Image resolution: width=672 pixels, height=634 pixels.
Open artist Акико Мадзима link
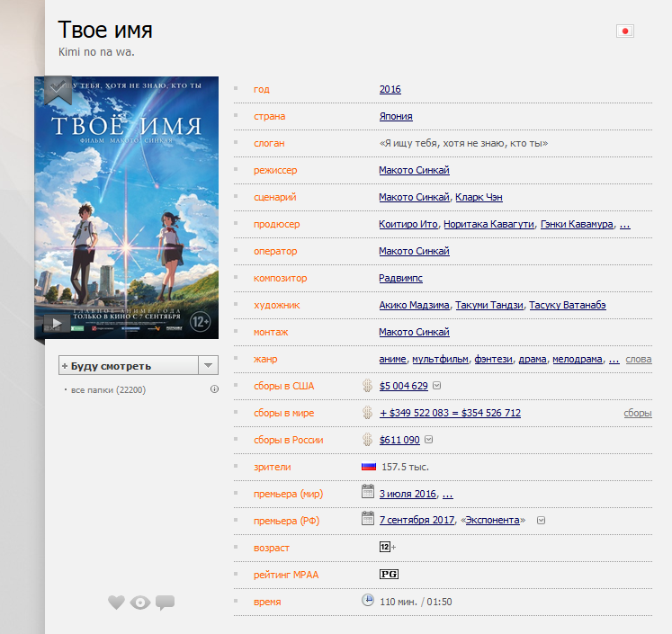(414, 305)
